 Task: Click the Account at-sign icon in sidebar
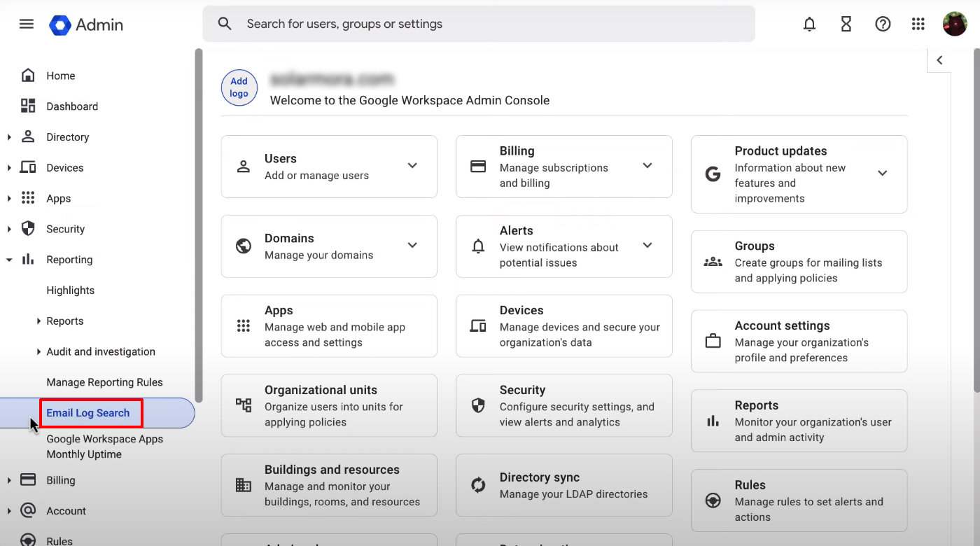(28, 510)
